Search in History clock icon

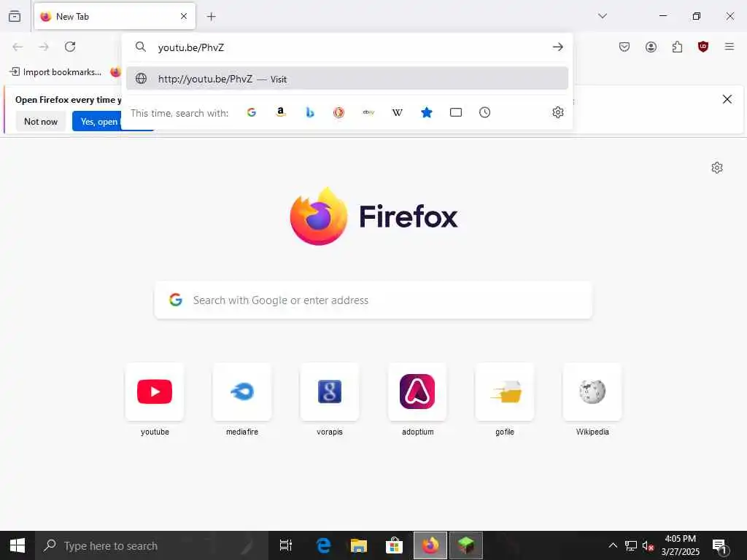point(484,112)
